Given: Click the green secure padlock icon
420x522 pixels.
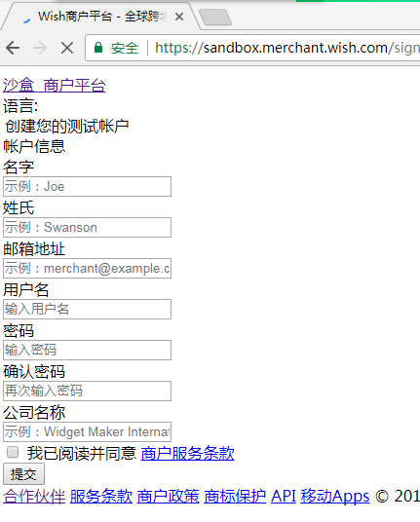Looking at the screenshot, I should click(x=98, y=48).
